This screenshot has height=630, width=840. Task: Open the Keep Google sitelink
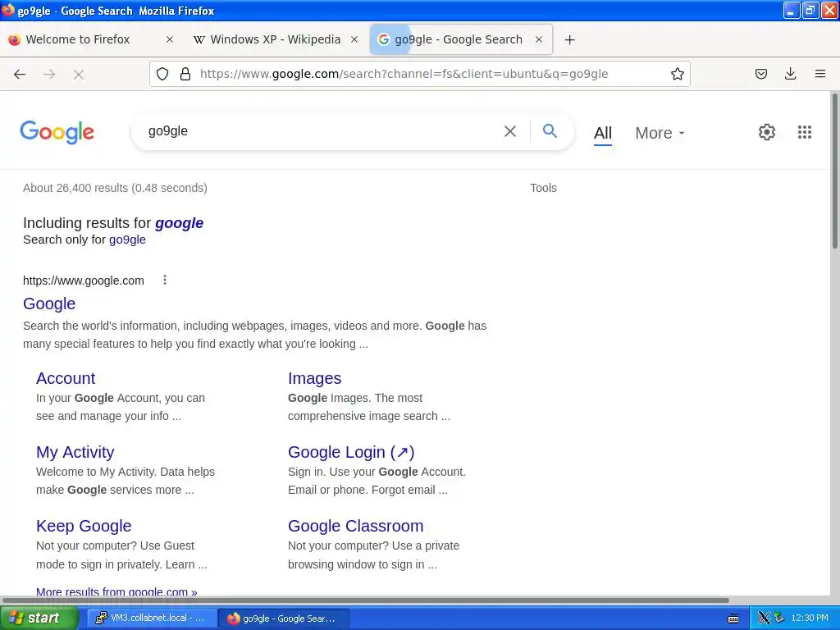(84, 526)
